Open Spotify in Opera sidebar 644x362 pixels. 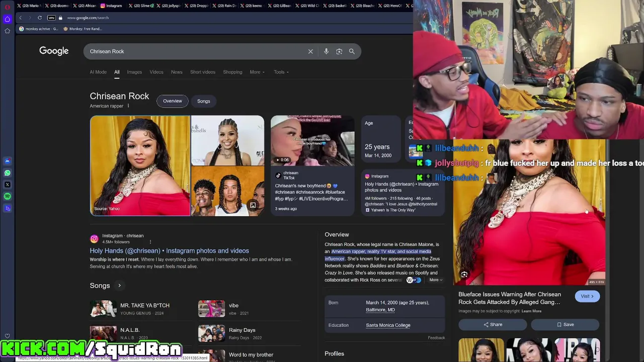coord(7,197)
